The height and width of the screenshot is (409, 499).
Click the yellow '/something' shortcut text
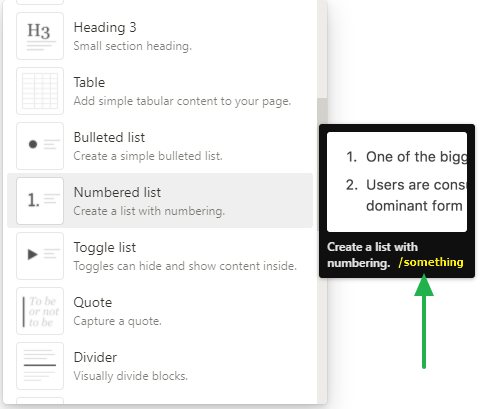(431, 262)
